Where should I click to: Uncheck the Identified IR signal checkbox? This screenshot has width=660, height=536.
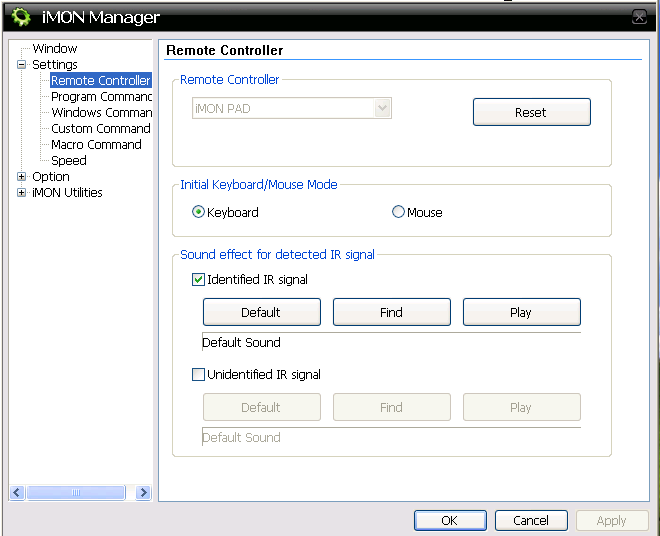coord(198,280)
